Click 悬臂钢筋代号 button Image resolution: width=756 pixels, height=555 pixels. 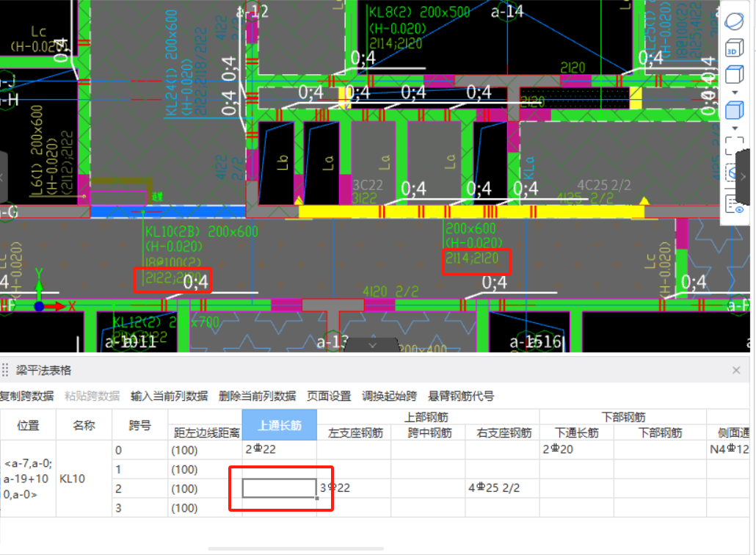461,396
